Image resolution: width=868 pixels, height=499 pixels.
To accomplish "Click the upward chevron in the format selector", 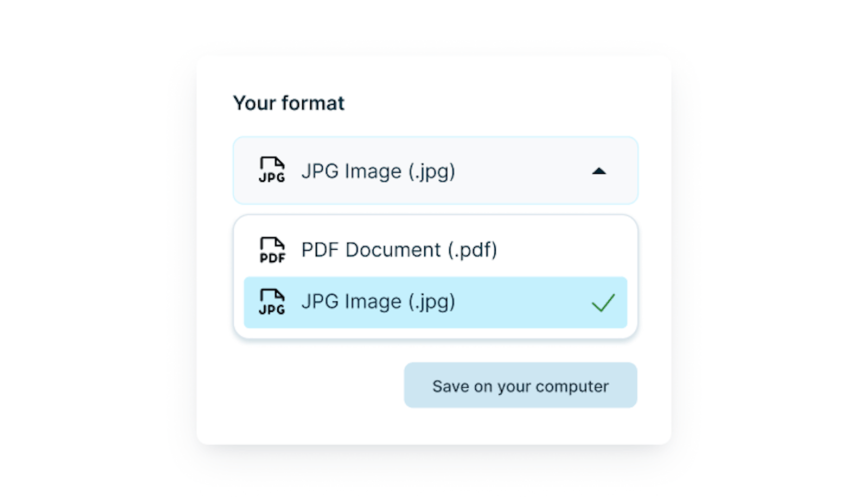I will coord(600,170).
